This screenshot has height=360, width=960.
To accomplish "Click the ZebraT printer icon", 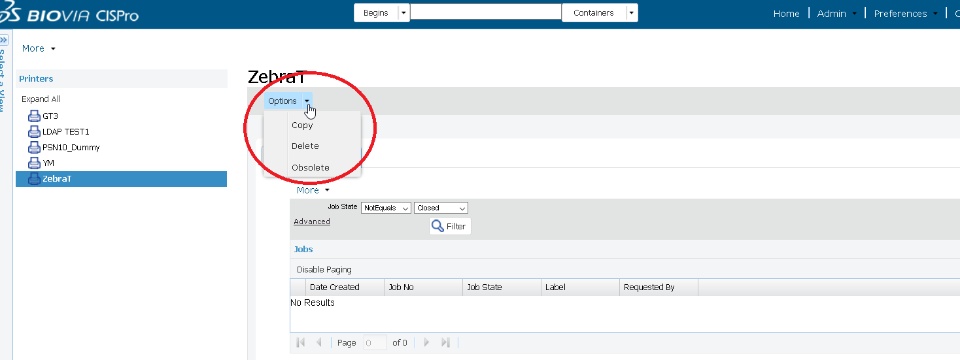I will (34, 179).
